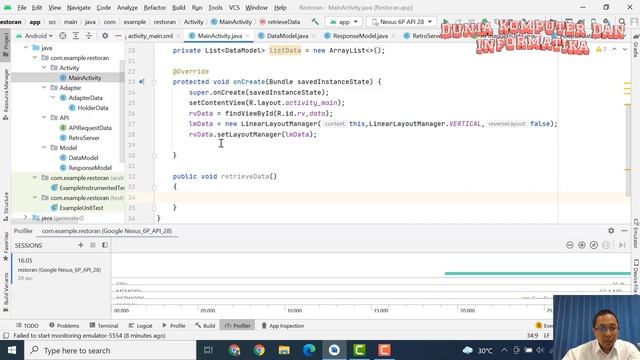640x360 pixels.
Task: Click the warnings indicator showing 7
Action: (x=601, y=49)
